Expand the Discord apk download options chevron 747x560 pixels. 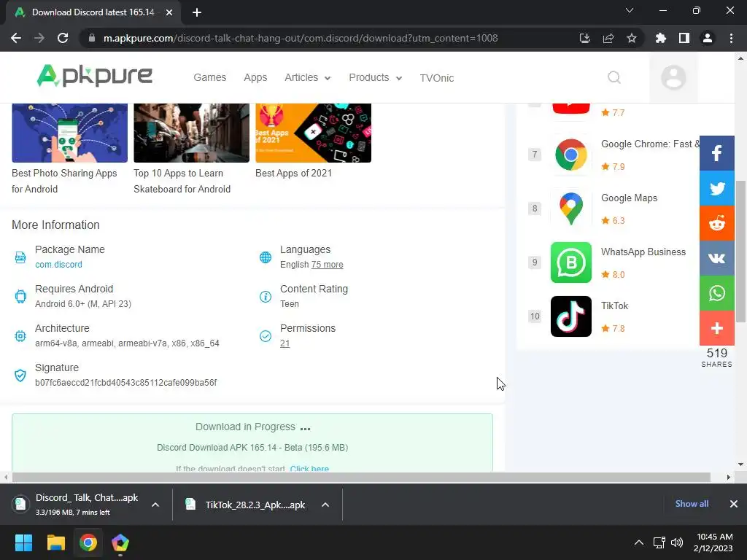coord(155,505)
